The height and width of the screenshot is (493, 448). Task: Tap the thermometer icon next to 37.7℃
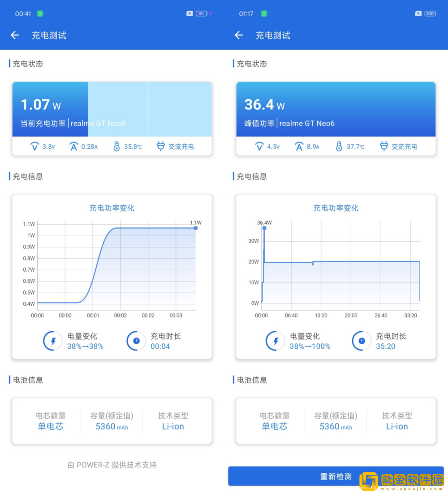[339, 146]
